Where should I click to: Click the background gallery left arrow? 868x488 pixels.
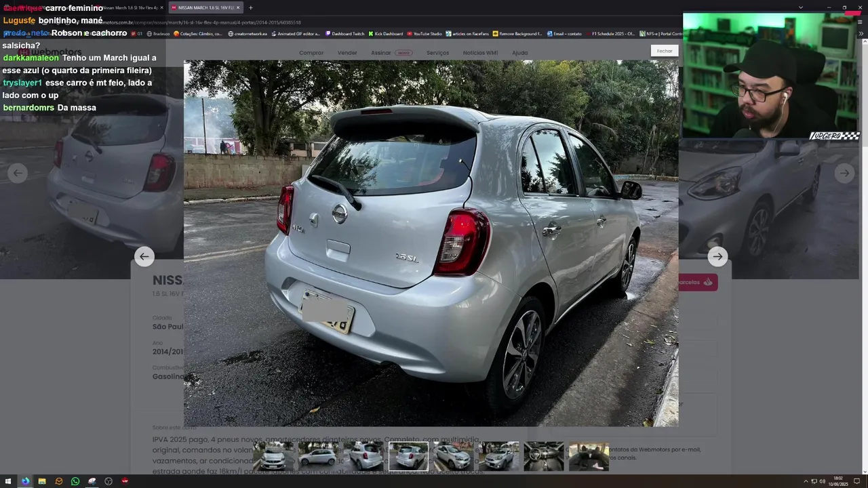pyautogui.click(x=18, y=174)
